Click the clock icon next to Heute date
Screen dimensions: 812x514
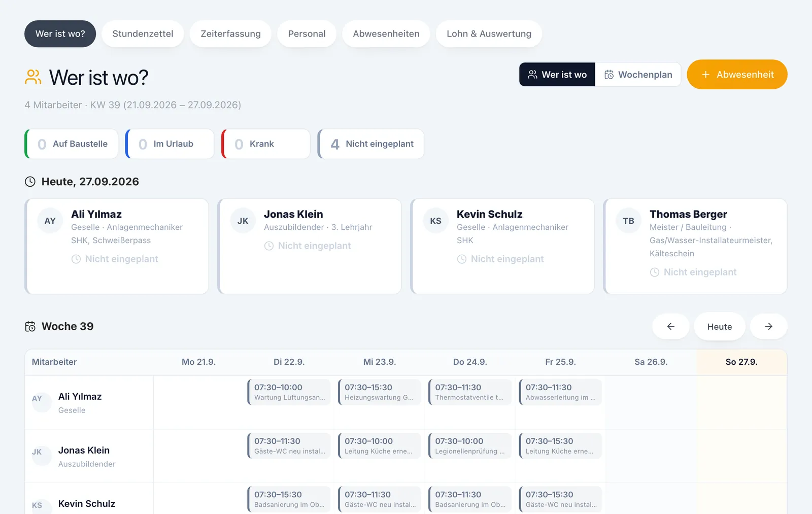tap(30, 182)
